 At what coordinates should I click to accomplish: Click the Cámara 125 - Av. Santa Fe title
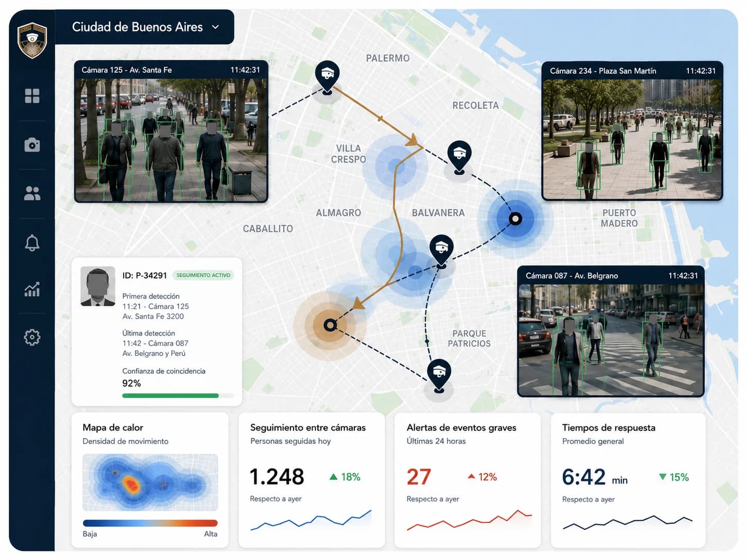(x=126, y=70)
